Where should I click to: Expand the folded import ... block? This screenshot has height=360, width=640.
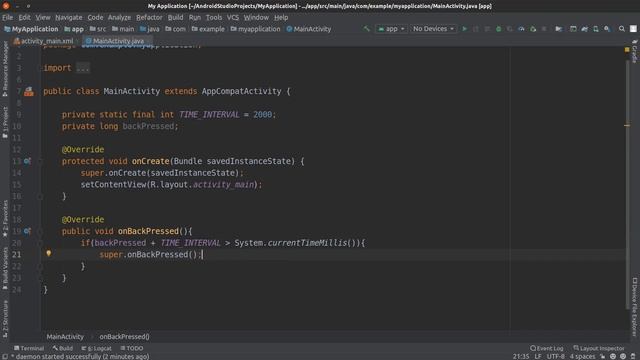[x=83, y=68]
